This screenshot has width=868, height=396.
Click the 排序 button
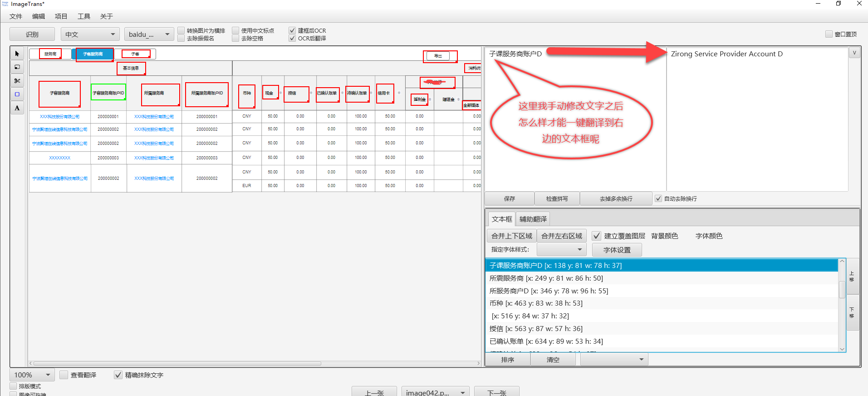(x=508, y=359)
